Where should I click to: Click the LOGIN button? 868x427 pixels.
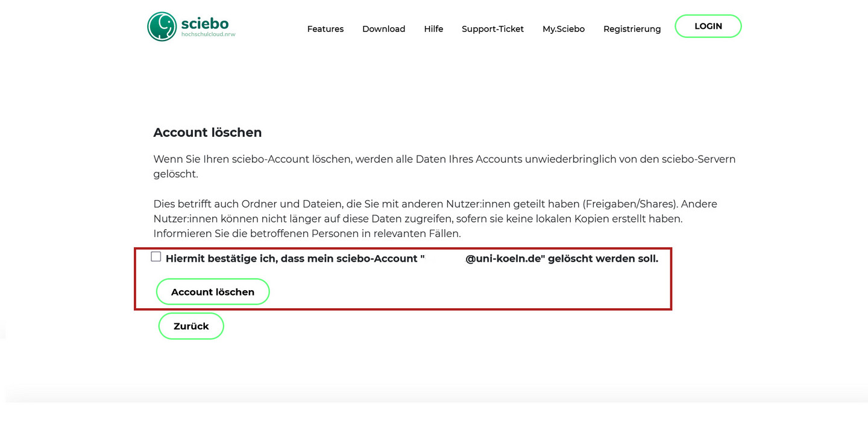(708, 26)
